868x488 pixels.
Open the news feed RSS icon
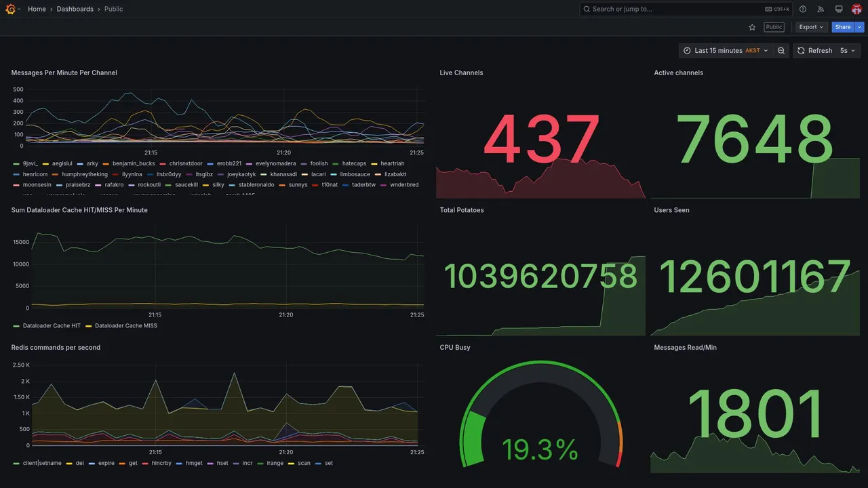click(x=821, y=9)
